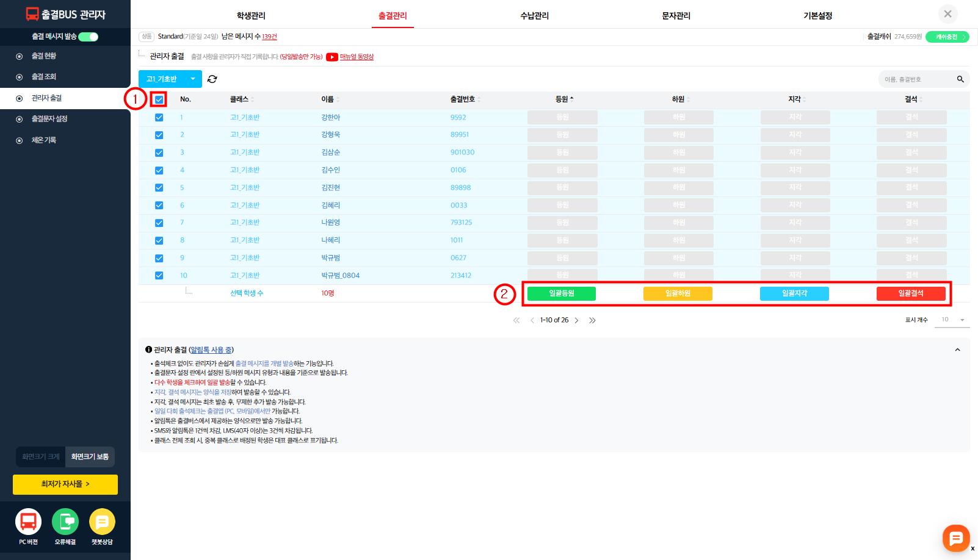Image resolution: width=978 pixels, height=560 pixels.
Task: Switch to the 학생관리 tab
Action: (x=251, y=16)
